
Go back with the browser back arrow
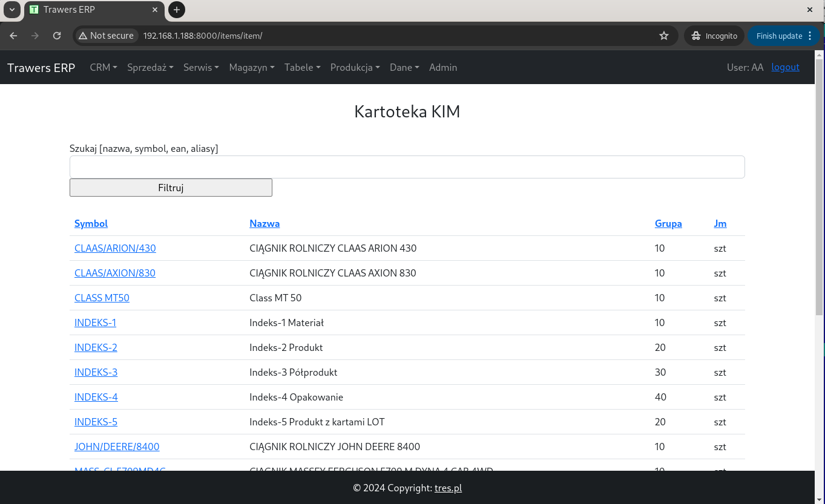(13, 36)
